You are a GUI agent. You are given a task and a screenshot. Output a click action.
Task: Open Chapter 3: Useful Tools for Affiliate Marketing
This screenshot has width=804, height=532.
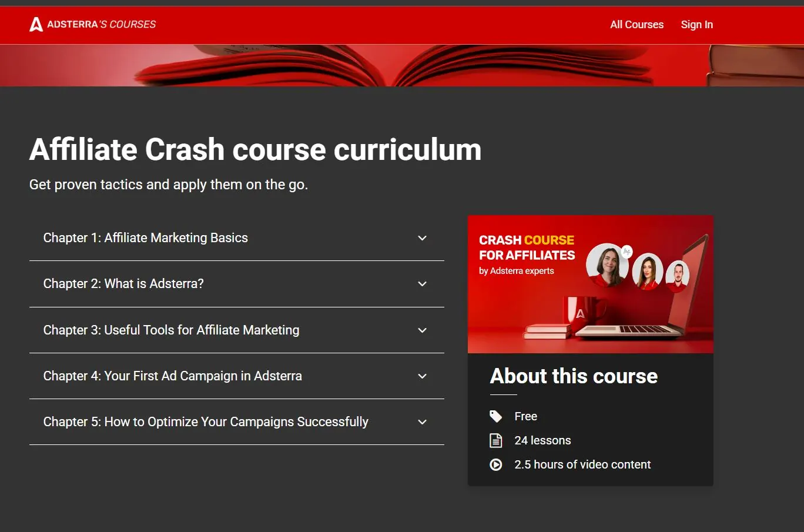click(171, 330)
